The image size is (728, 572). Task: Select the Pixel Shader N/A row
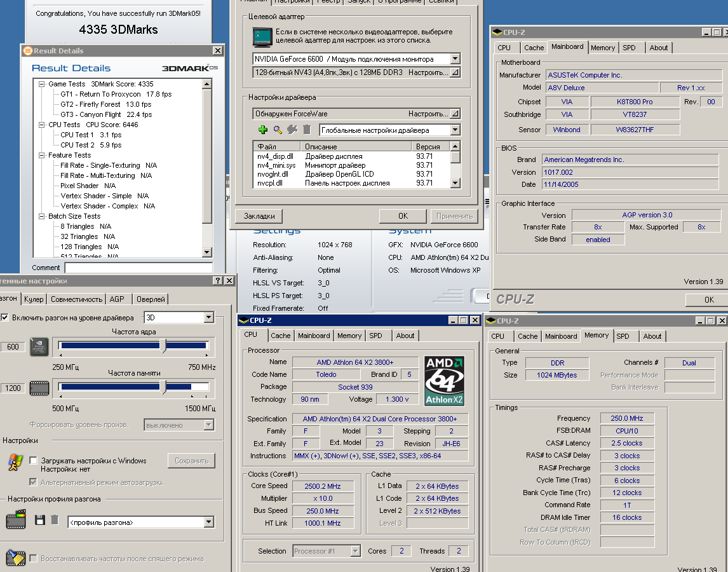88,186
